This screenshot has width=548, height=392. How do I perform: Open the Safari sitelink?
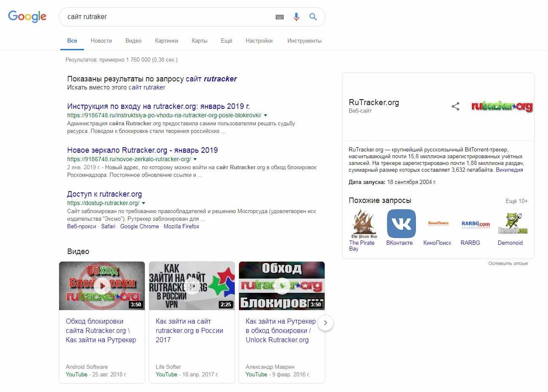point(108,227)
